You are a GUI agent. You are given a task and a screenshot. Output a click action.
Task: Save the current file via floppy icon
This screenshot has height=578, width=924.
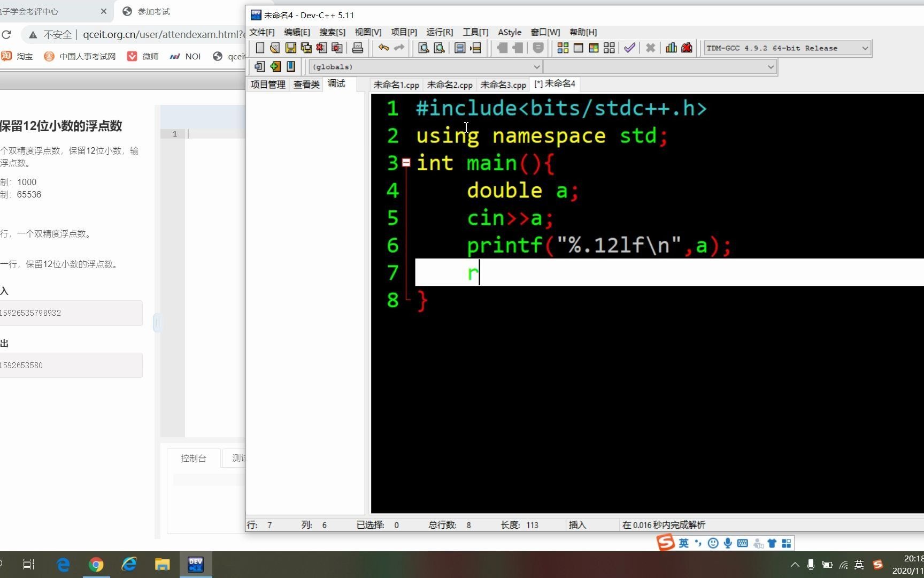point(290,48)
